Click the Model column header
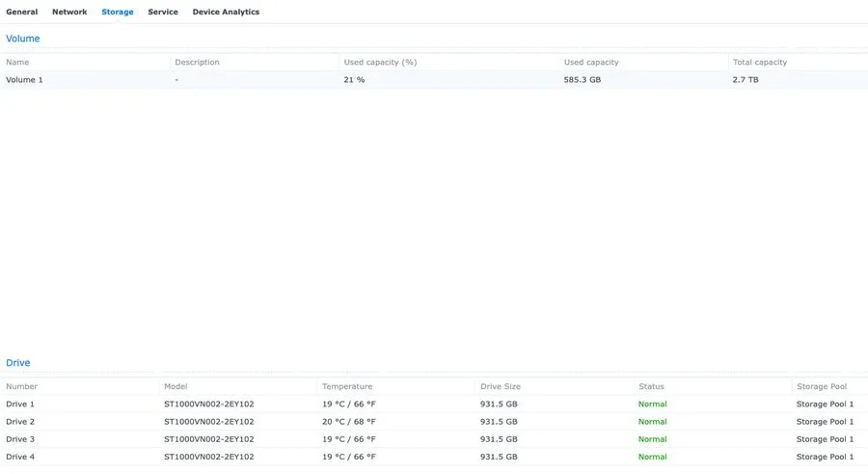 point(176,386)
